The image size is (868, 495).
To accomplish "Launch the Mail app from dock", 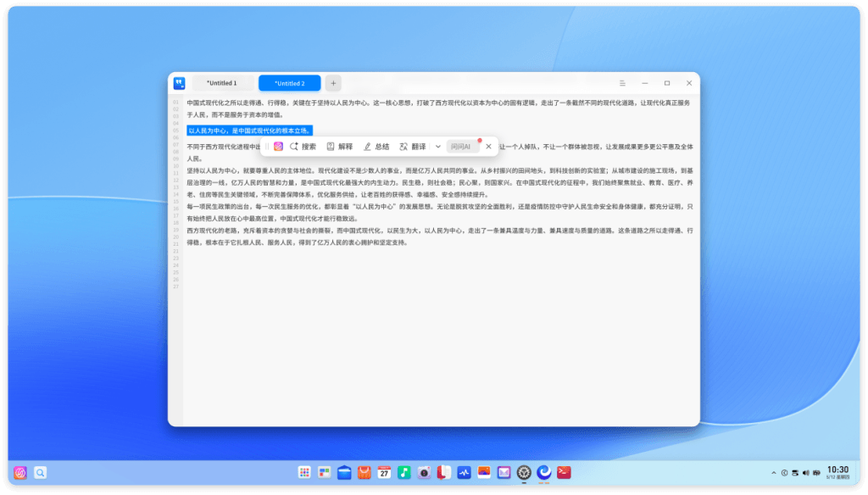I will (x=504, y=472).
